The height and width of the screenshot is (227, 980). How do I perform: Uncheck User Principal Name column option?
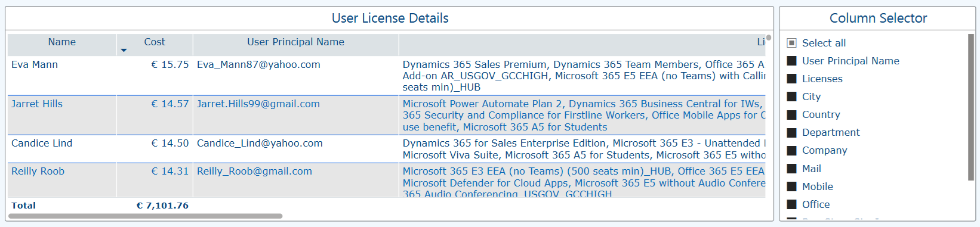(791, 61)
